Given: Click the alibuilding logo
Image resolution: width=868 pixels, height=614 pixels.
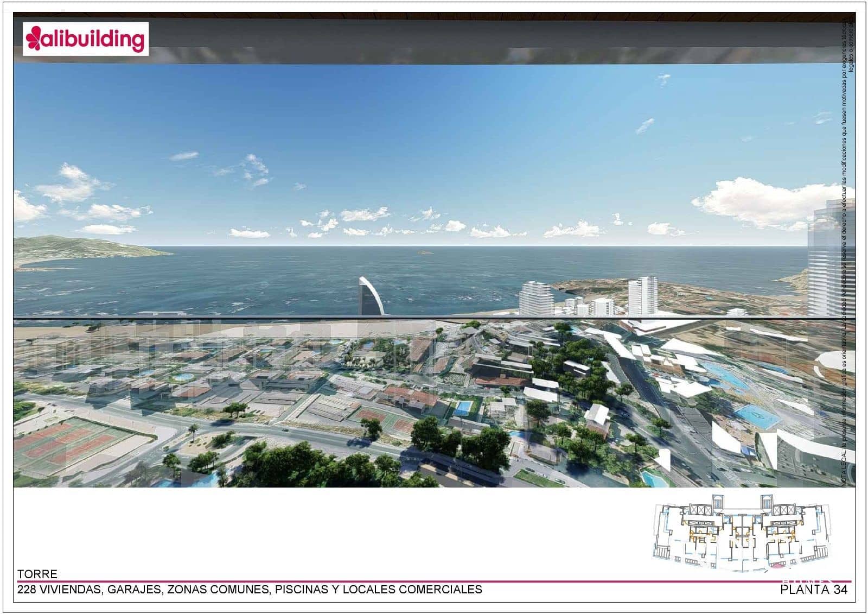Looking at the screenshot, I should click(x=85, y=39).
